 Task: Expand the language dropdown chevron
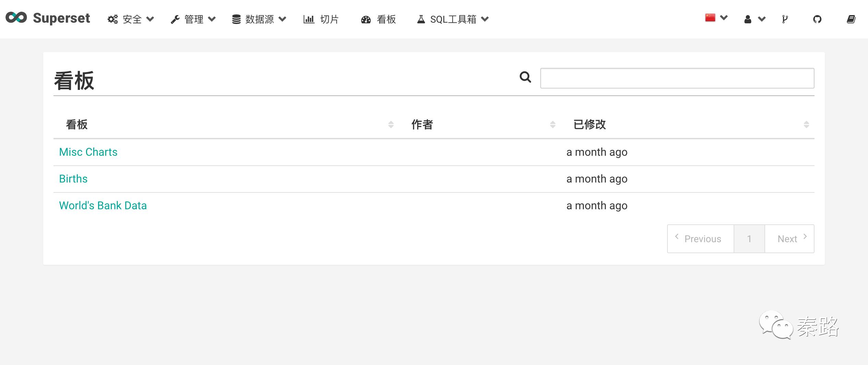coord(724,17)
